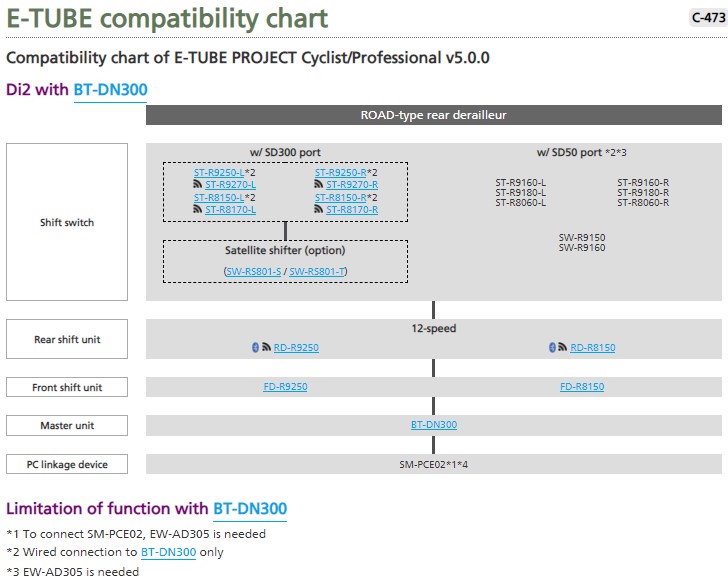Open BT-DN300 link in the Master unit row
Viewport: 728px width, 581px height.
(434, 425)
